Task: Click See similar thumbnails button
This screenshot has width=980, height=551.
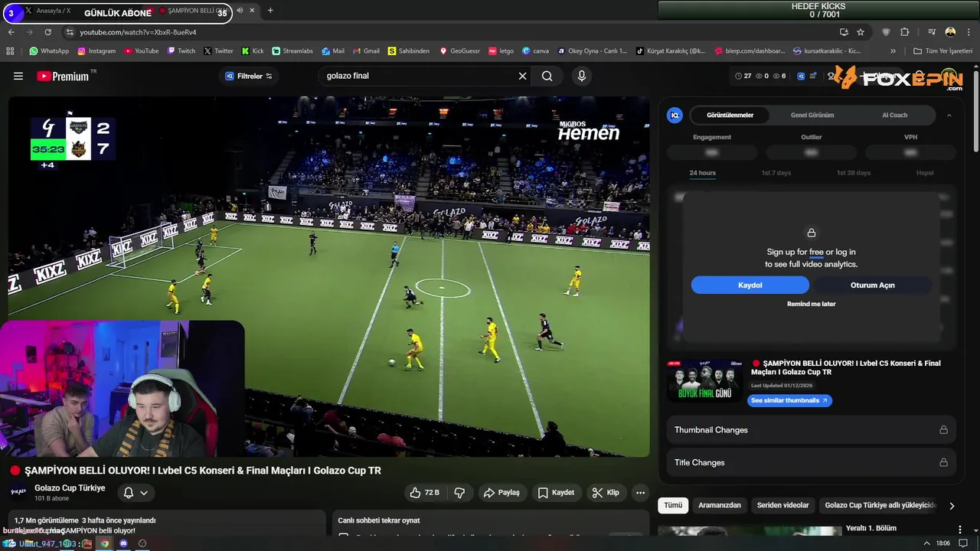Action: [x=789, y=400]
